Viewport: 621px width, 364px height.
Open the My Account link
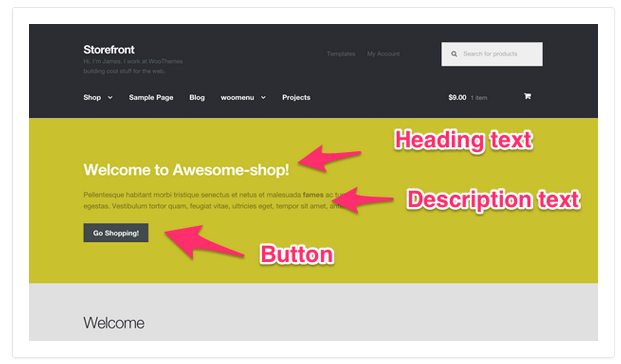pyautogui.click(x=383, y=53)
